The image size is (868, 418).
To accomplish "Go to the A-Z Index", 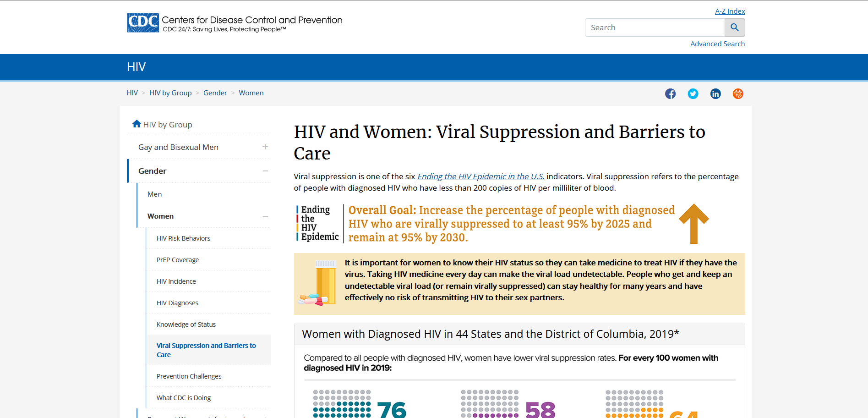I will click(x=730, y=11).
